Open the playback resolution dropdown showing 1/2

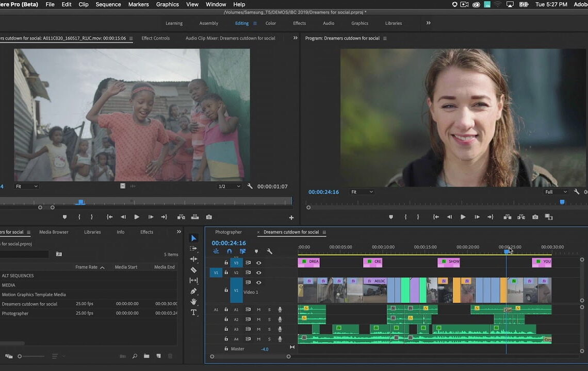(x=229, y=186)
